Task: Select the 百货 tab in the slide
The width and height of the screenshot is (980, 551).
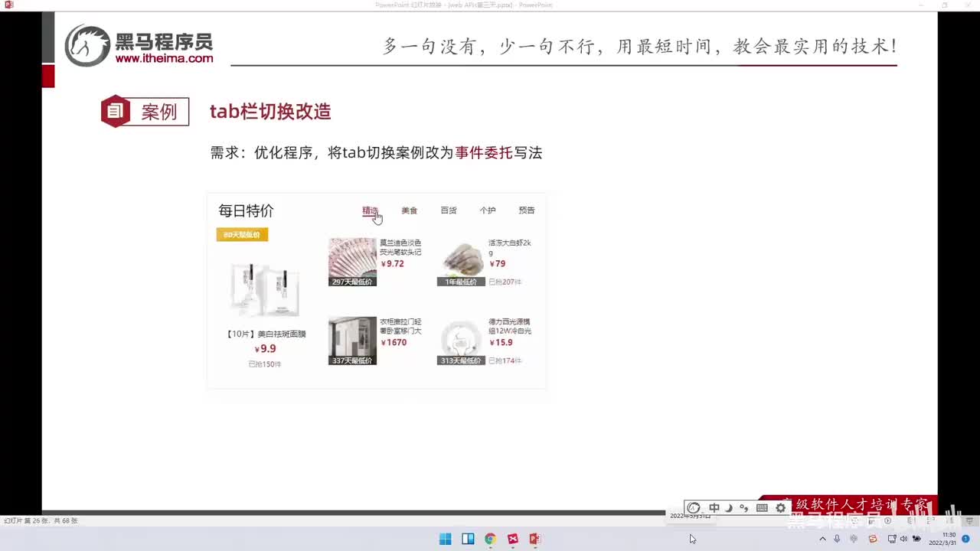Action: point(449,210)
